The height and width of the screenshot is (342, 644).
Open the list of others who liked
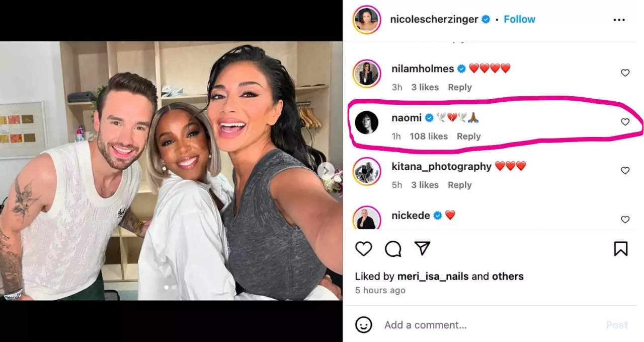tap(508, 276)
